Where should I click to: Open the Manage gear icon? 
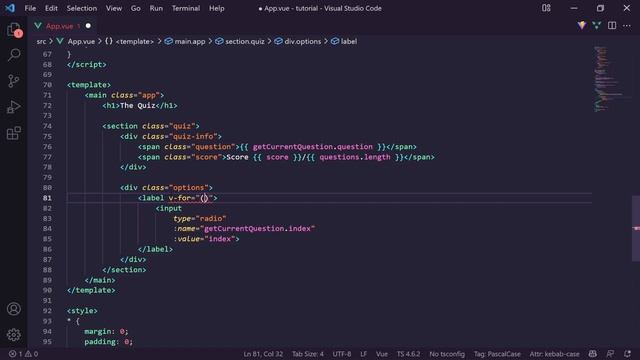click(14, 335)
